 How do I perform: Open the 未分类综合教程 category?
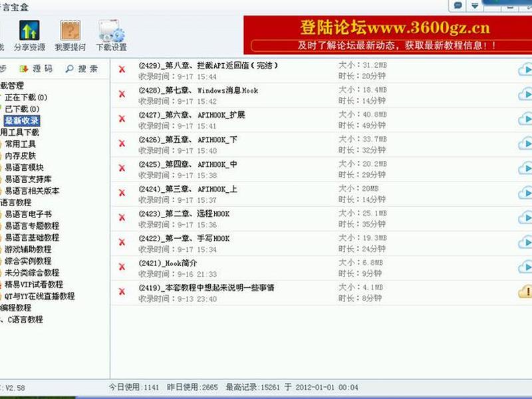(32, 273)
